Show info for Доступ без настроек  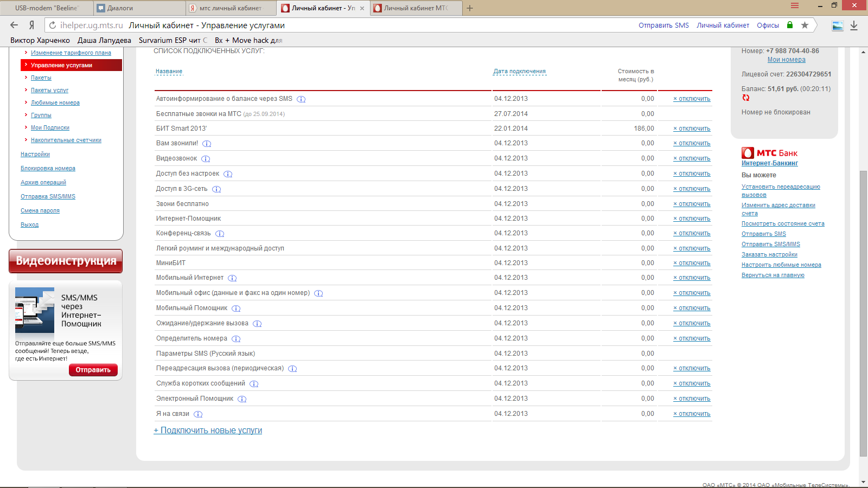pyautogui.click(x=228, y=174)
